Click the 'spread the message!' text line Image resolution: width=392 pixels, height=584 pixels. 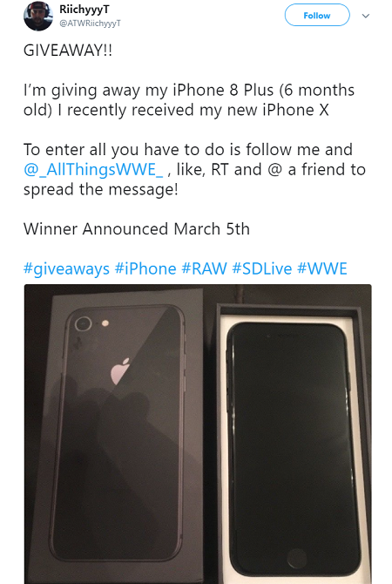(101, 189)
